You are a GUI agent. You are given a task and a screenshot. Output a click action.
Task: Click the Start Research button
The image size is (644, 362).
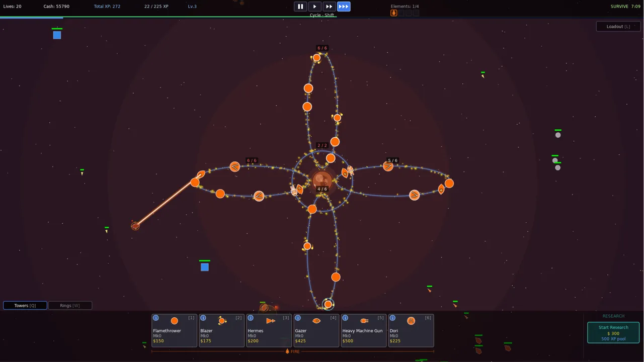(x=613, y=333)
